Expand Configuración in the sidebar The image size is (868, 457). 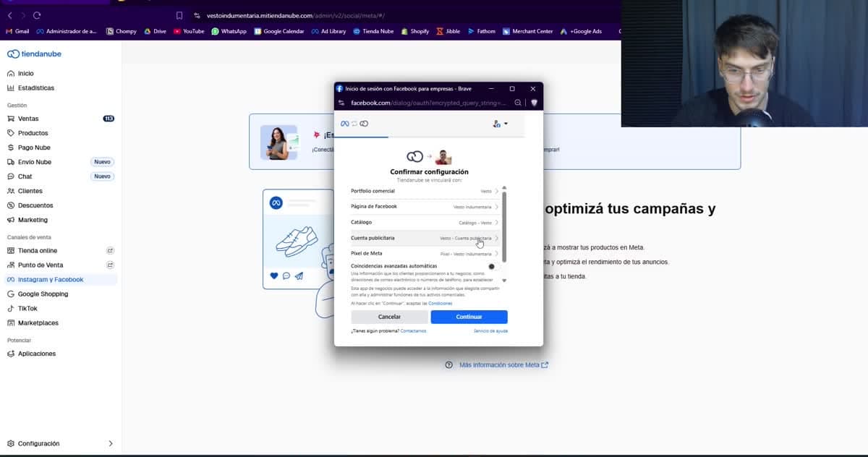[60, 443]
